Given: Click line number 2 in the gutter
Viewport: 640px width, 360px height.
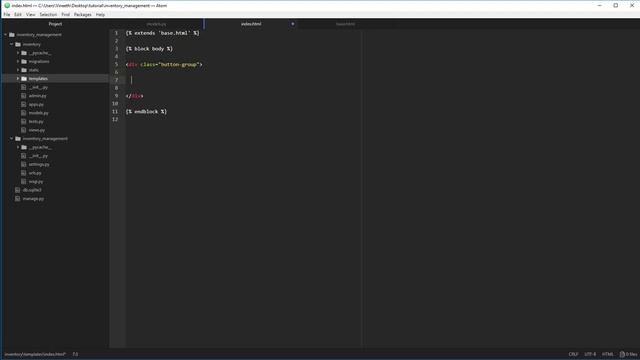Looking at the screenshot, I should click(116, 41).
